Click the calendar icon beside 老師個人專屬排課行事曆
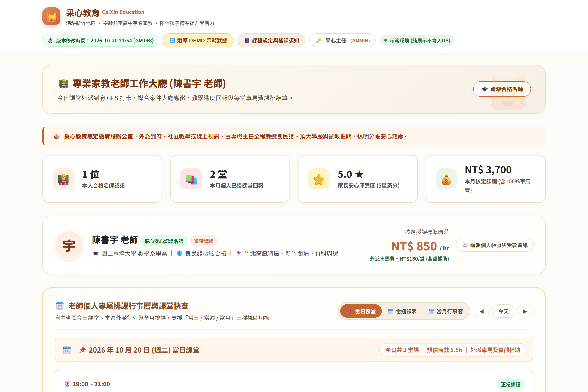 [x=60, y=306]
